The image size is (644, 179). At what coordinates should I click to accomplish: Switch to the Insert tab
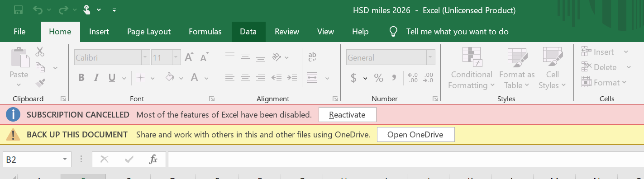point(99,32)
